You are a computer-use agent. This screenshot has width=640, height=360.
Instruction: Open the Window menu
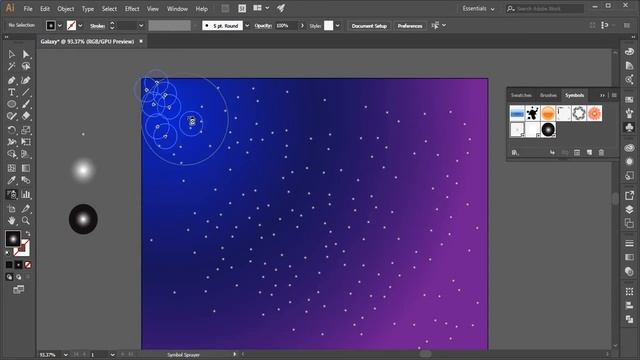[x=177, y=9]
